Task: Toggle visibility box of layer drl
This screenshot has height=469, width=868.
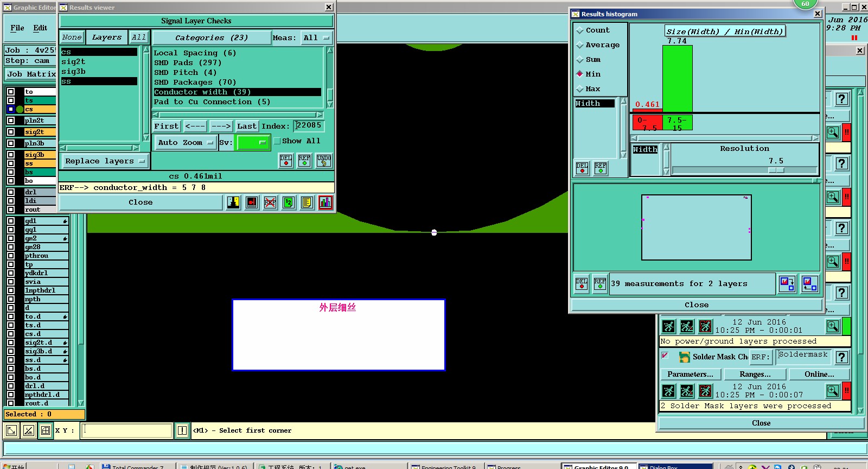Action: tap(11, 192)
